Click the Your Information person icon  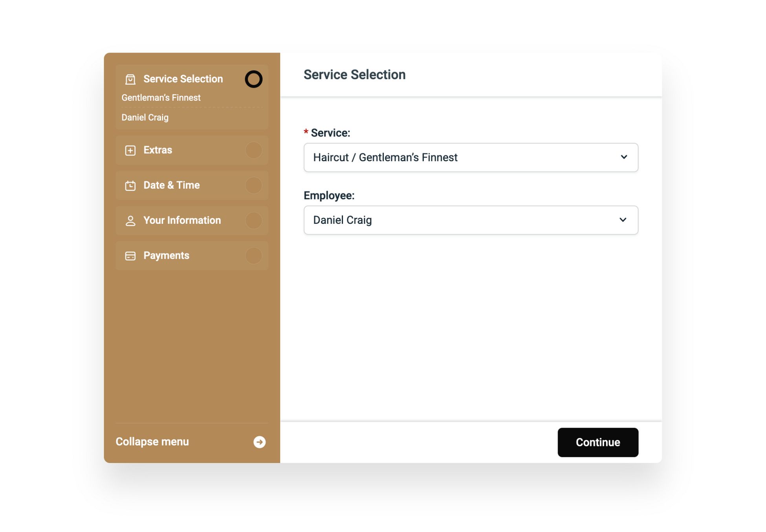click(x=130, y=221)
